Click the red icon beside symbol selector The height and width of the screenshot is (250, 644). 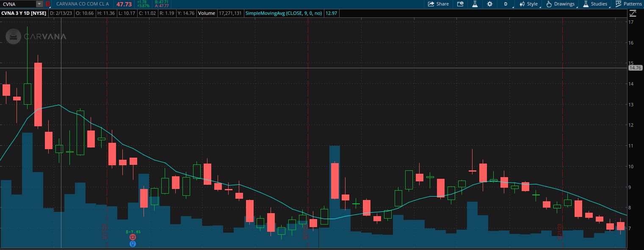(48, 4)
